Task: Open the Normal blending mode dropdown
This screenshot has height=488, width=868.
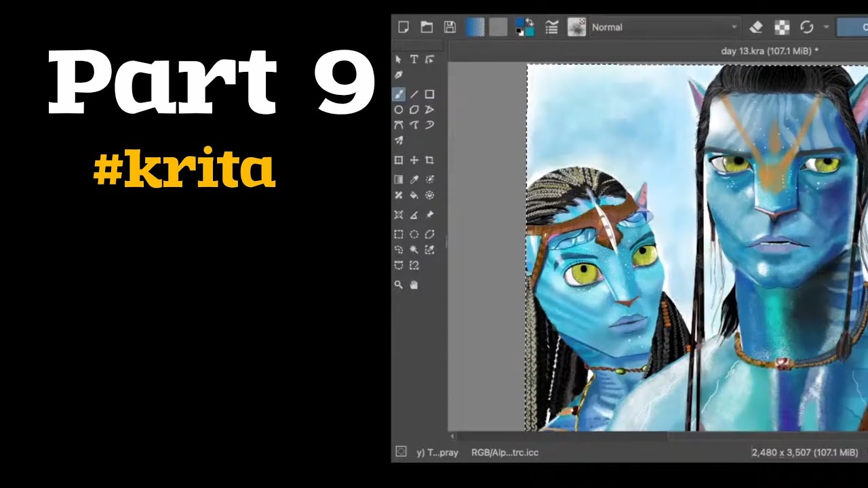Action: pyautogui.click(x=665, y=27)
